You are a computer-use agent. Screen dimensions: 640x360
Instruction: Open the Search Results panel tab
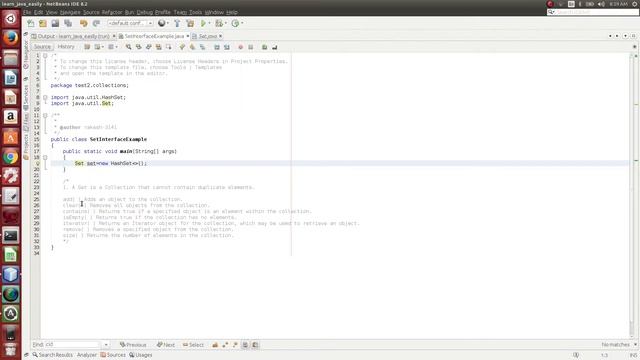click(x=53, y=355)
